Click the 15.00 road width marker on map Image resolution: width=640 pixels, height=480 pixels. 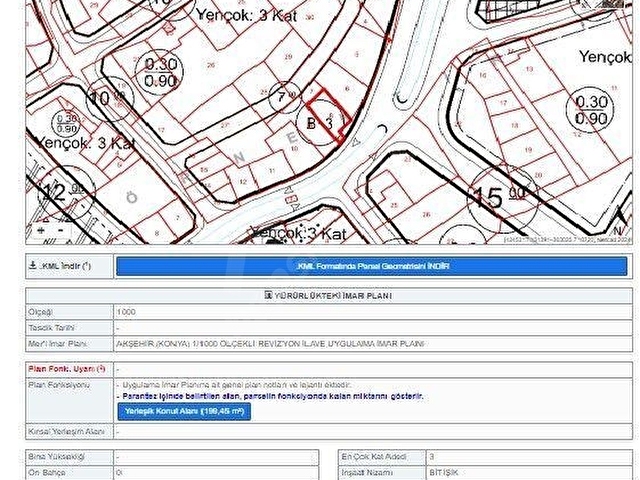click(502, 200)
